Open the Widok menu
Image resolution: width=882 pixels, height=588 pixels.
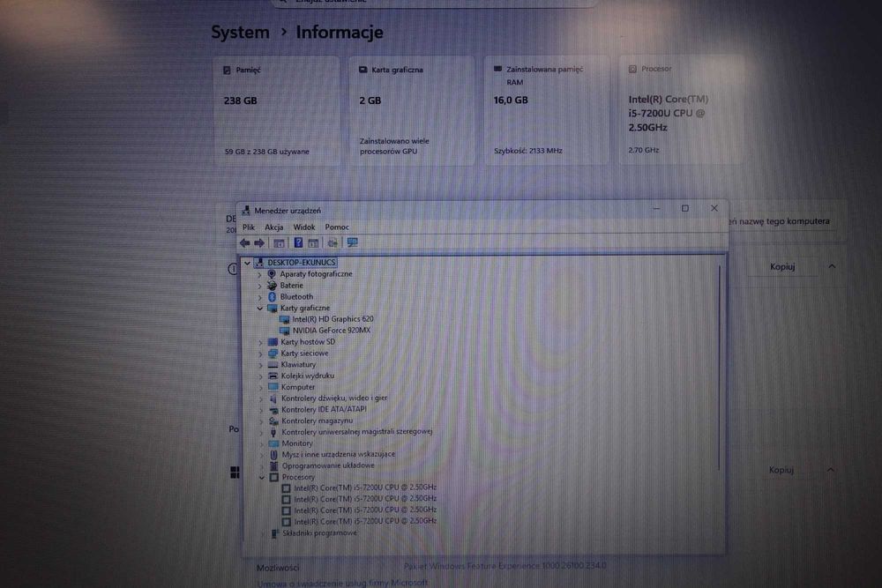pyautogui.click(x=303, y=227)
